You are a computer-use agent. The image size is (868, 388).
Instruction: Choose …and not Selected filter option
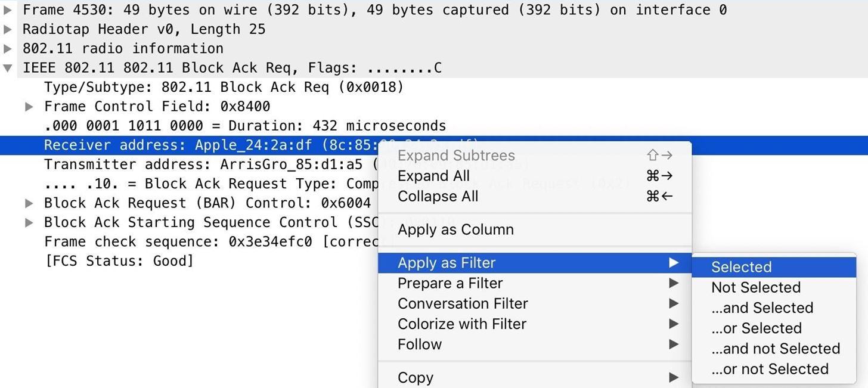774,348
